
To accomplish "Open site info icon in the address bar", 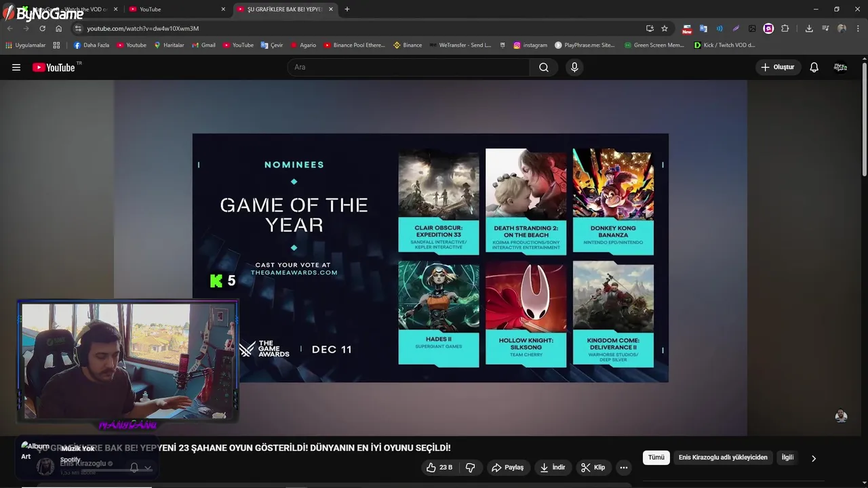I will point(78,28).
